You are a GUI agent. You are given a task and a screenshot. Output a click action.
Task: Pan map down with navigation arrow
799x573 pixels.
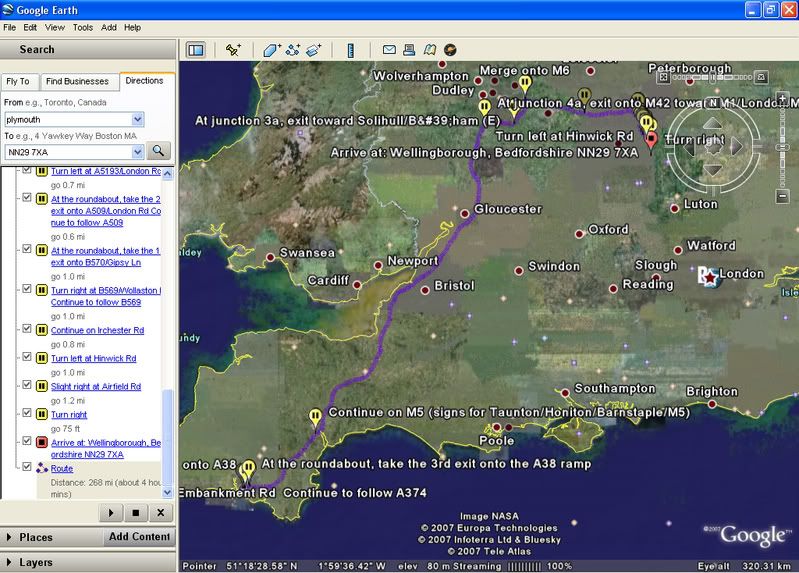[712, 170]
